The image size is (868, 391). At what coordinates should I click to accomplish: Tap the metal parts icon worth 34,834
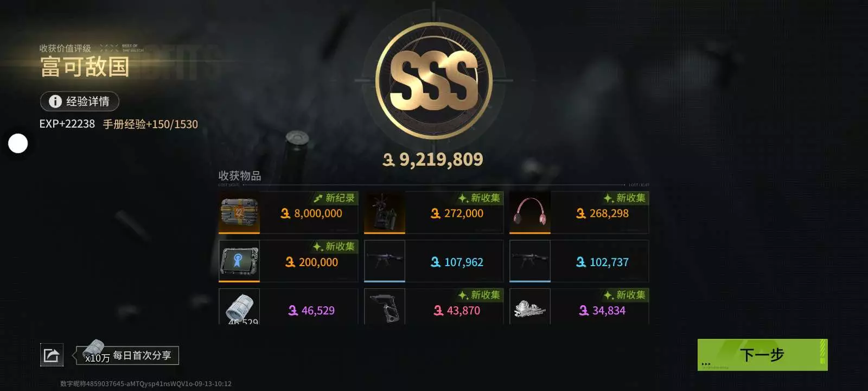530,307
